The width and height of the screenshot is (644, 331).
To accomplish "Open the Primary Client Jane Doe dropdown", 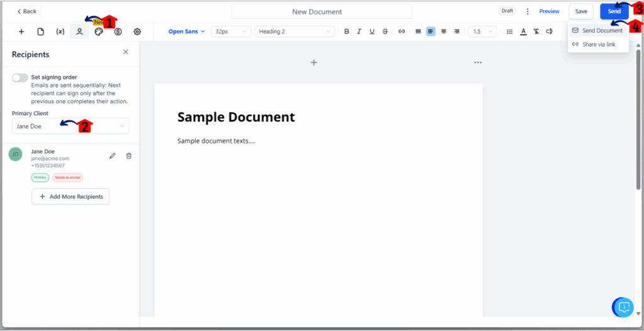I will coord(70,126).
